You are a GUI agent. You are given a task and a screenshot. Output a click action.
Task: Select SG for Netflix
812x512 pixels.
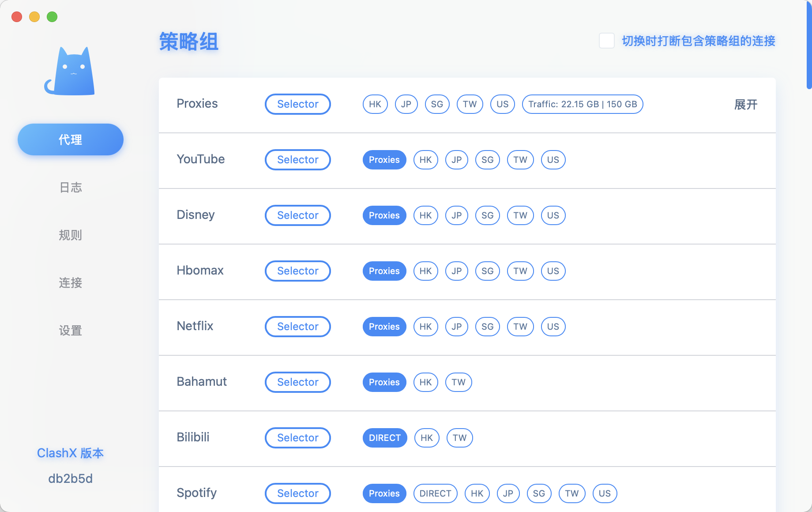point(488,327)
